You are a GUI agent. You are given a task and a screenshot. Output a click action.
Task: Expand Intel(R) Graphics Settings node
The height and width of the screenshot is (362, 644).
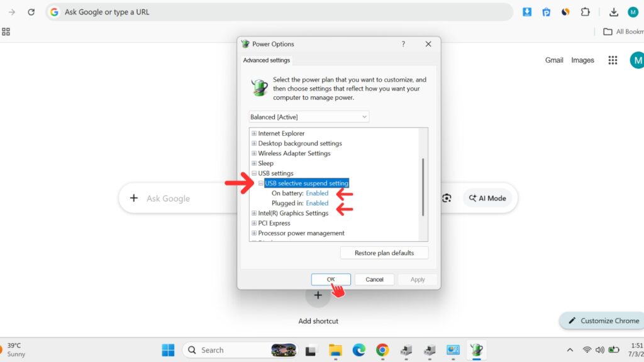254,213
